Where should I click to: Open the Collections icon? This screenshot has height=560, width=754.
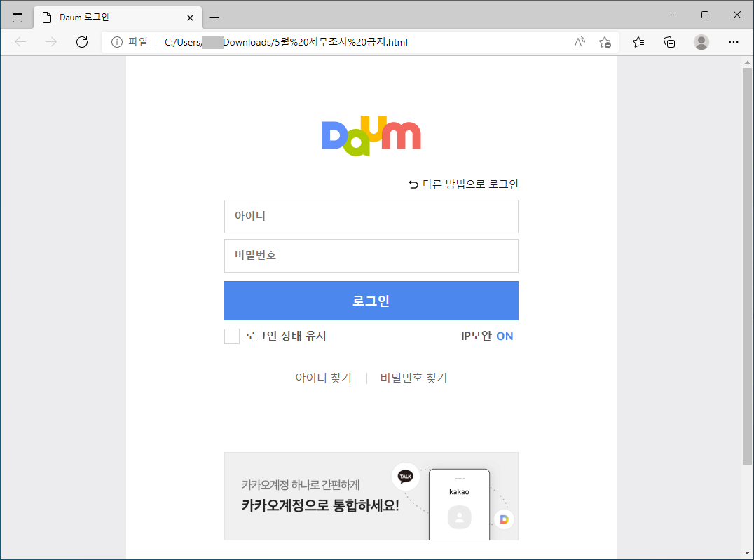[669, 42]
